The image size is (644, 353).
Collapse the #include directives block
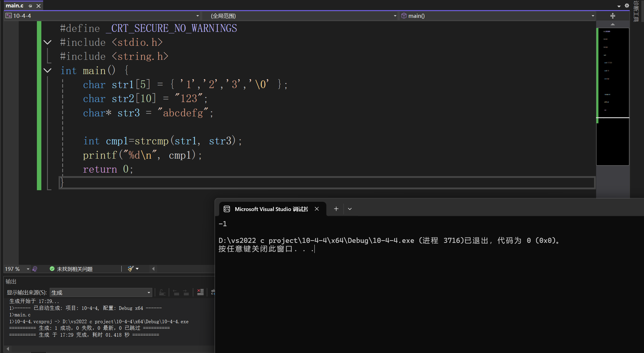47,42
